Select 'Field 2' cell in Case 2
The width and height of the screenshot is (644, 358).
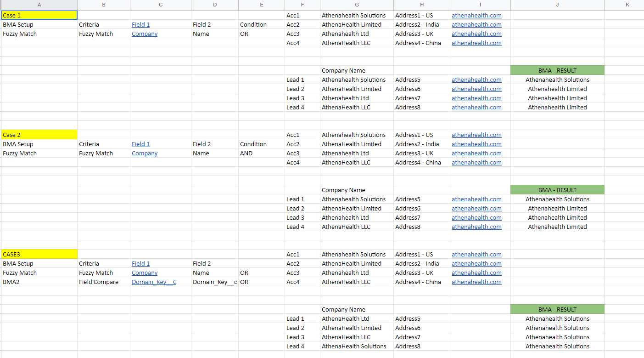point(215,144)
